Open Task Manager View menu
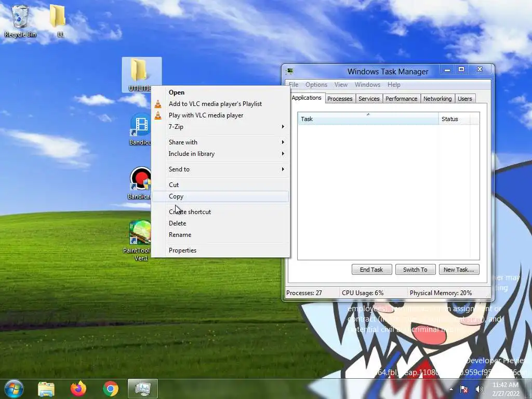The image size is (532, 399). tap(341, 85)
